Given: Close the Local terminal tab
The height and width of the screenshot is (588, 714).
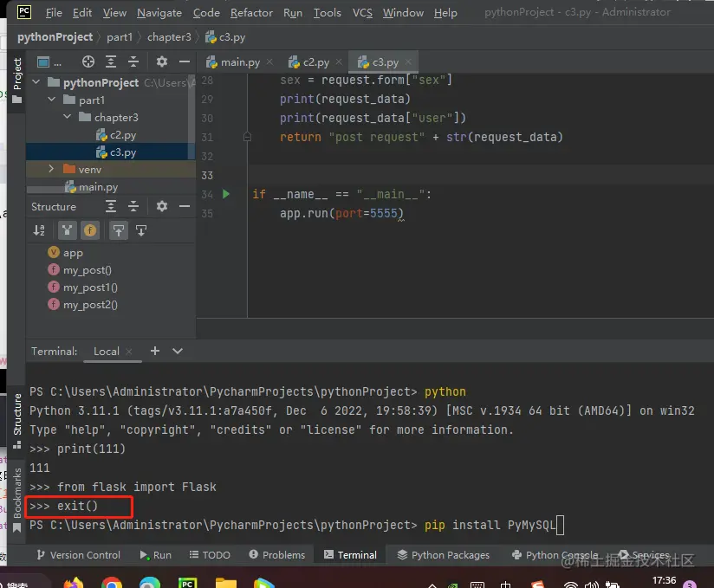Looking at the screenshot, I should (129, 352).
